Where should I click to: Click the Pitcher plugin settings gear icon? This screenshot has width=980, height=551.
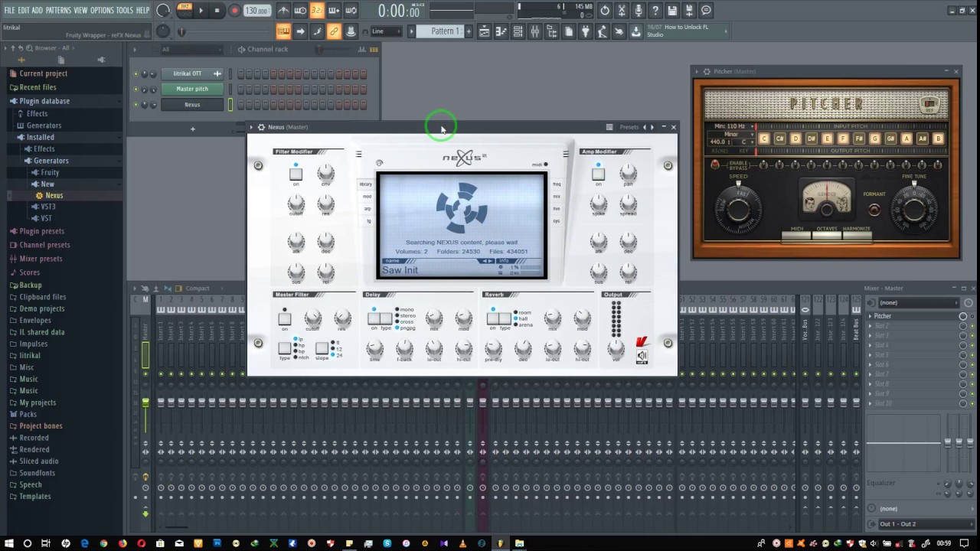tap(706, 71)
